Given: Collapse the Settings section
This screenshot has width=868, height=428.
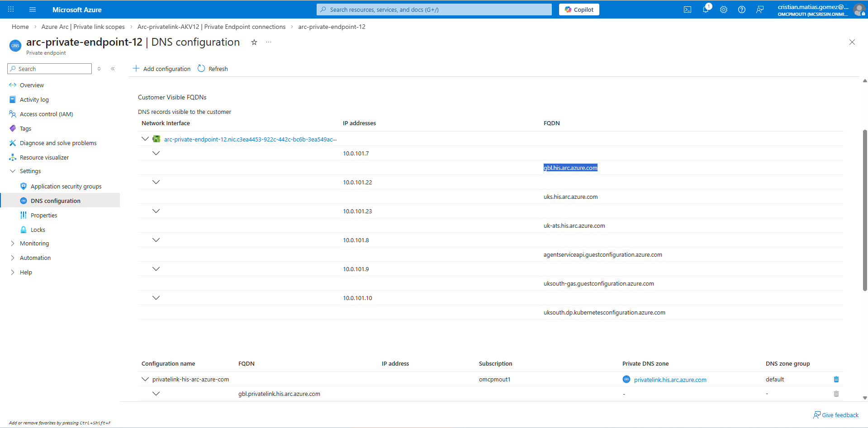Looking at the screenshot, I should click(x=13, y=171).
